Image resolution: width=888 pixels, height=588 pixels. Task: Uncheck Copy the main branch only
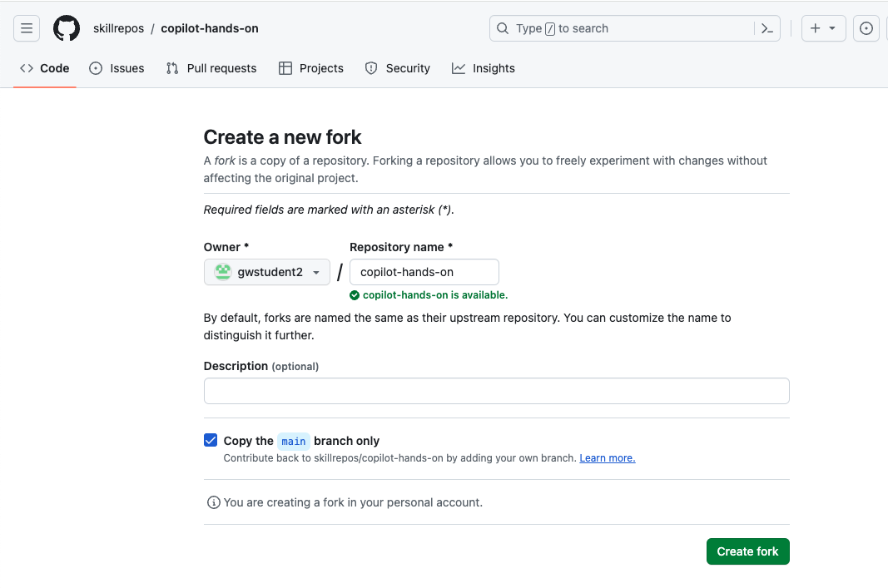tap(211, 440)
